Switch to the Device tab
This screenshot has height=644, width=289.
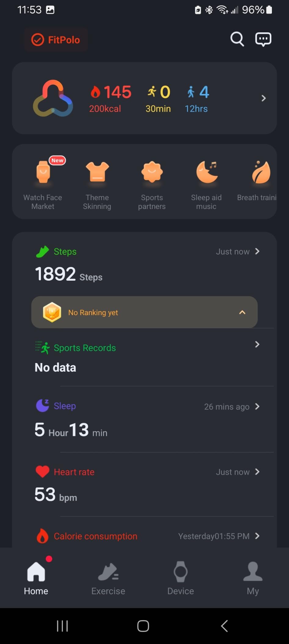(181, 578)
